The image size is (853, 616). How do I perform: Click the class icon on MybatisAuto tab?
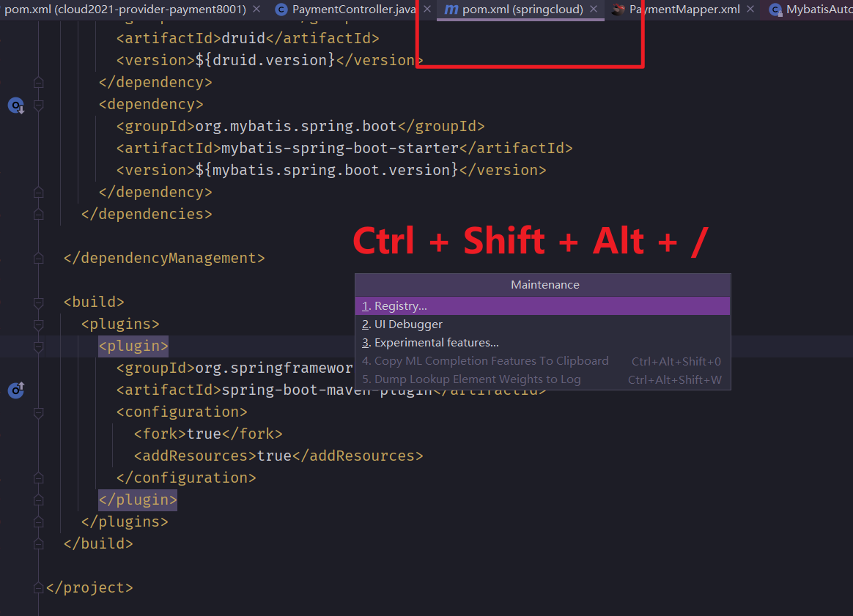pyautogui.click(x=776, y=10)
